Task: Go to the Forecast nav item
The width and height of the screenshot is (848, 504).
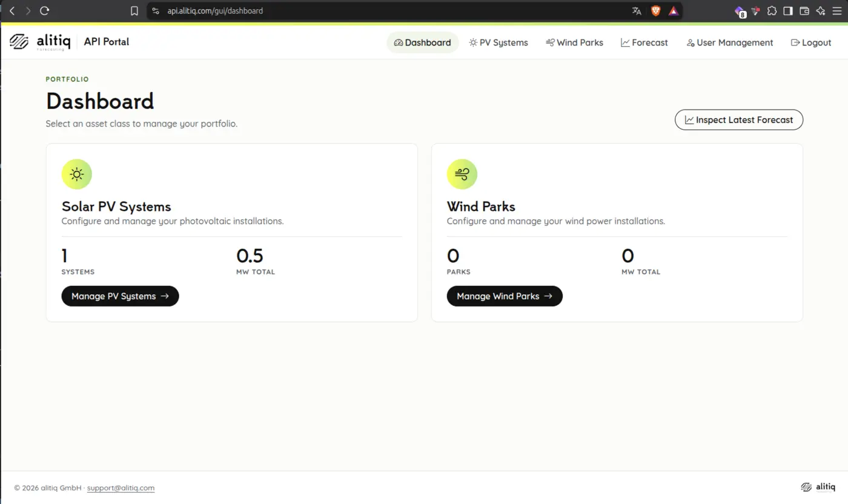Action: [x=644, y=42]
